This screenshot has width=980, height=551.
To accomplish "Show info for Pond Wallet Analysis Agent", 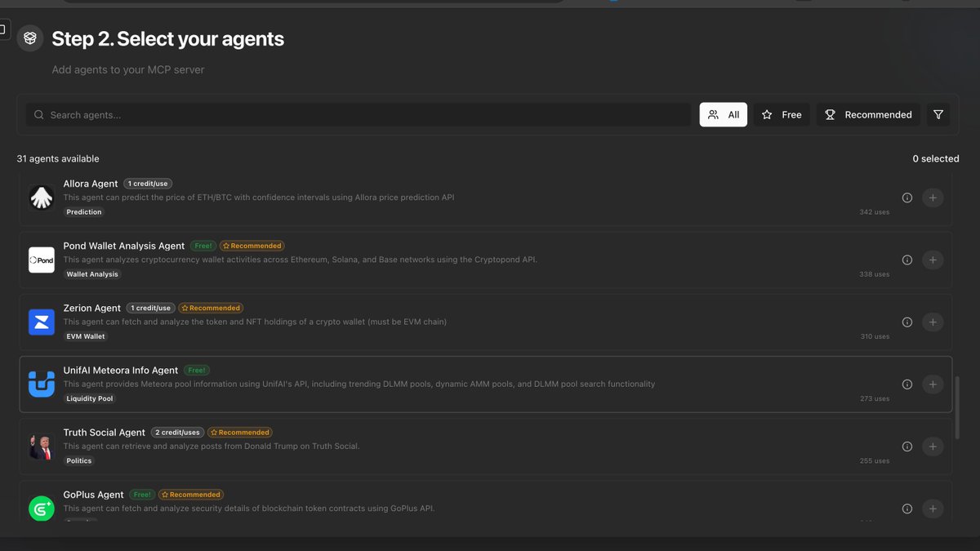I will pos(906,260).
